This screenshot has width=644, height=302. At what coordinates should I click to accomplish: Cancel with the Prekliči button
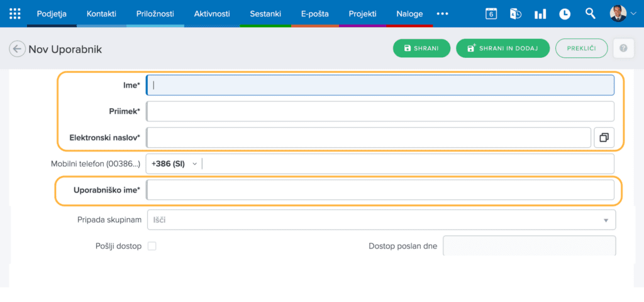[x=581, y=48]
